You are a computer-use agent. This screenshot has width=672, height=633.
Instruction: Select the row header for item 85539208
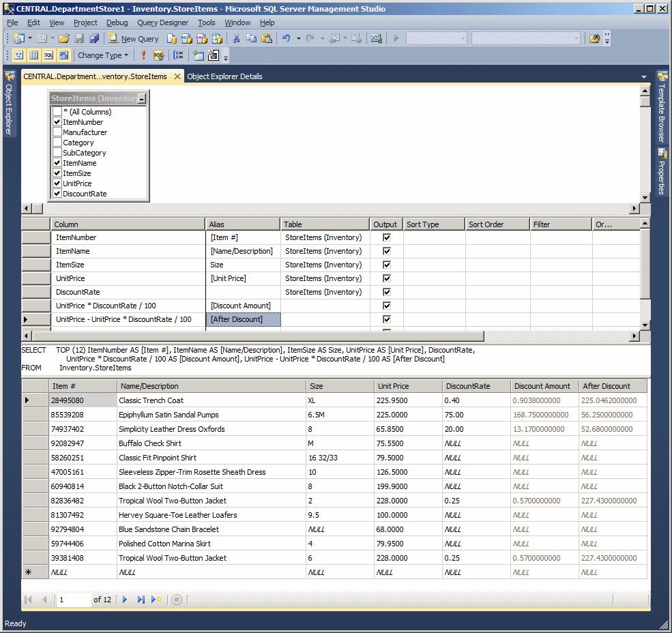point(35,415)
